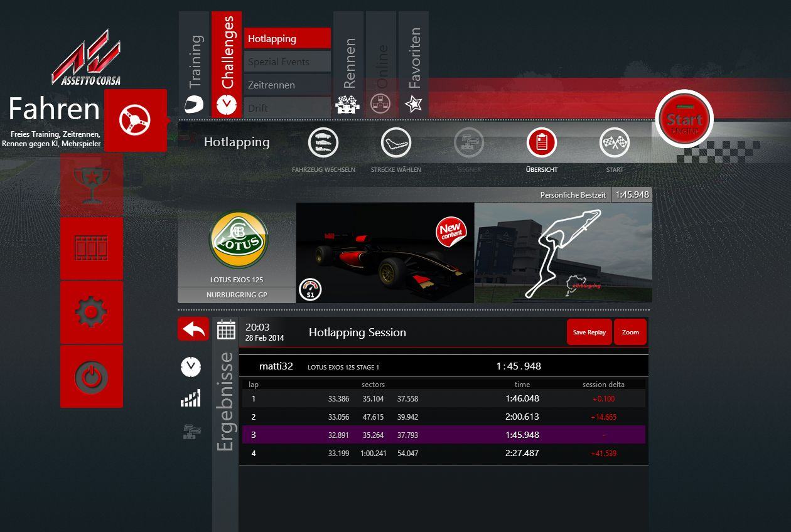The width and height of the screenshot is (791, 532).
Task: Click the Save Replay button
Action: click(x=589, y=332)
